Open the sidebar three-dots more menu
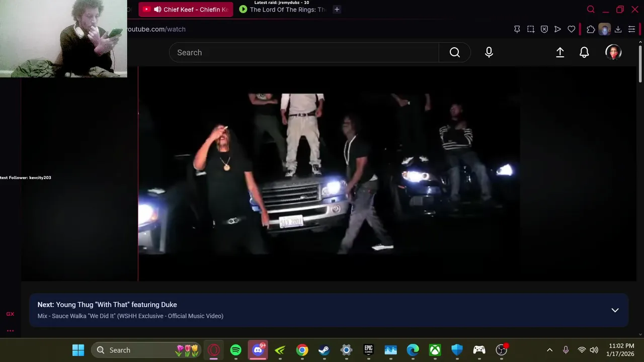 point(10,331)
